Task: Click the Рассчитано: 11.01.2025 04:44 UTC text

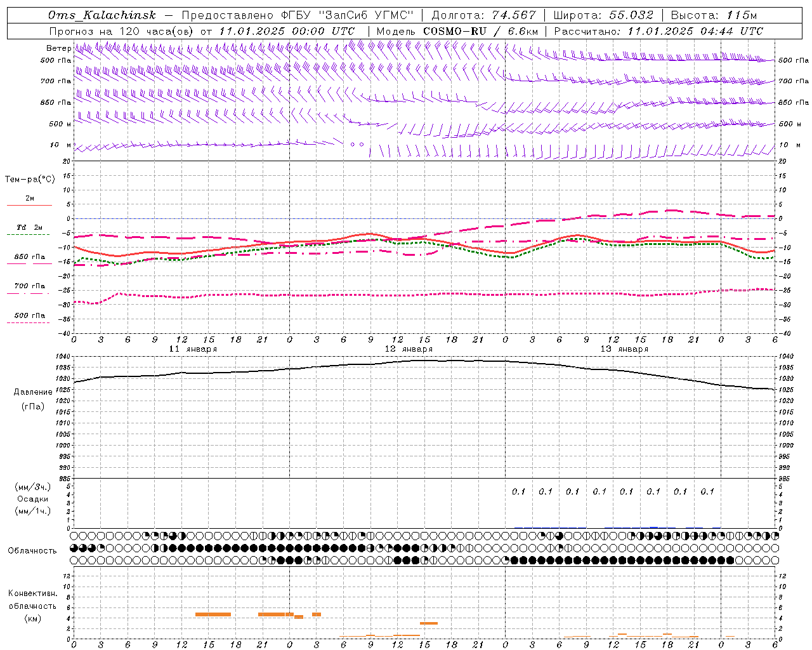Action: point(658,31)
